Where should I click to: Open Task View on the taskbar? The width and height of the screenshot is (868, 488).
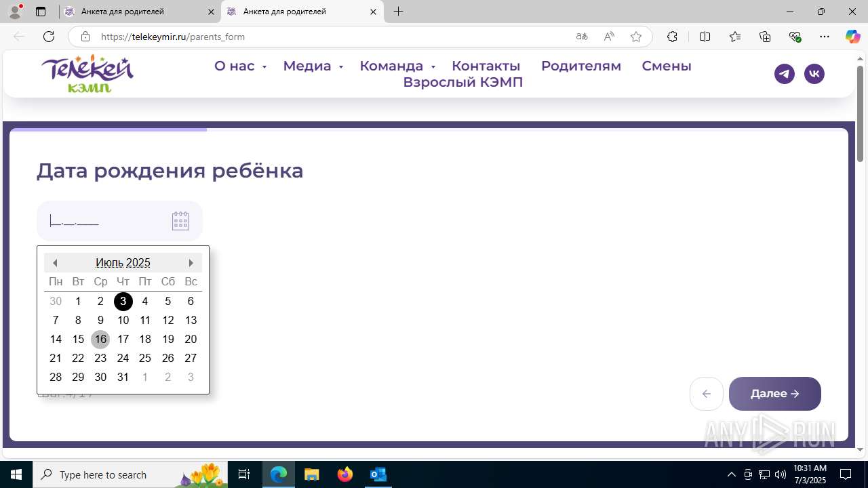coord(244,474)
